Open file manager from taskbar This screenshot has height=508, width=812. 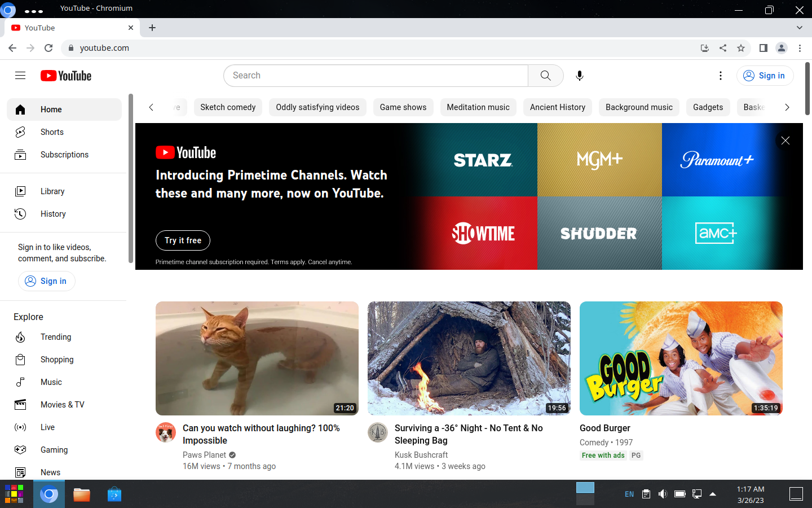coord(82,494)
